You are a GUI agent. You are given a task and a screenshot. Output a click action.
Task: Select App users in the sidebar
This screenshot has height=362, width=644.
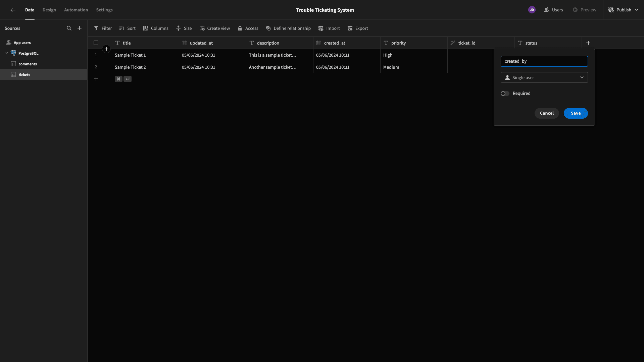pyautogui.click(x=44, y=43)
